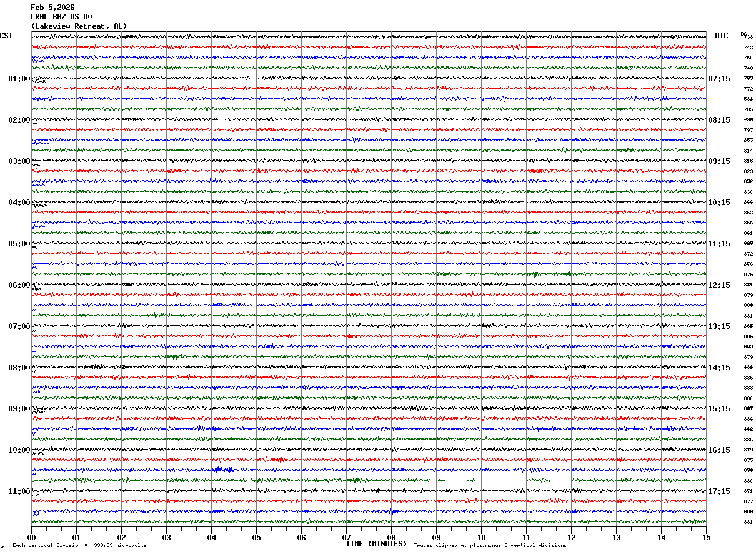The image size is (756, 554).
Task: Click the CST timezone label
Action: pyautogui.click(x=6, y=36)
